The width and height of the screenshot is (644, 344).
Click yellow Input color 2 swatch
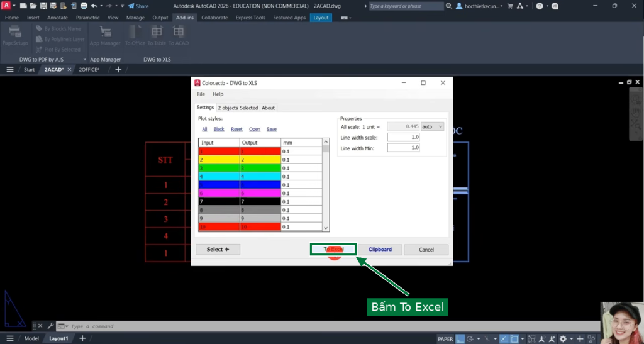pyautogui.click(x=219, y=160)
